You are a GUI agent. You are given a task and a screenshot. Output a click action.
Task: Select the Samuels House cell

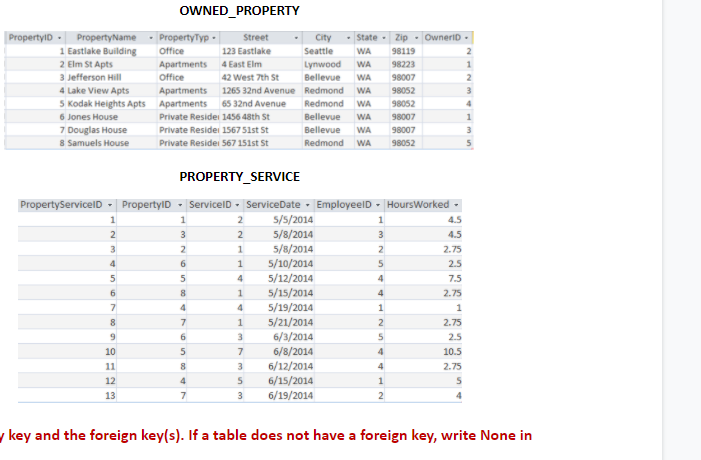(x=111, y=143)
